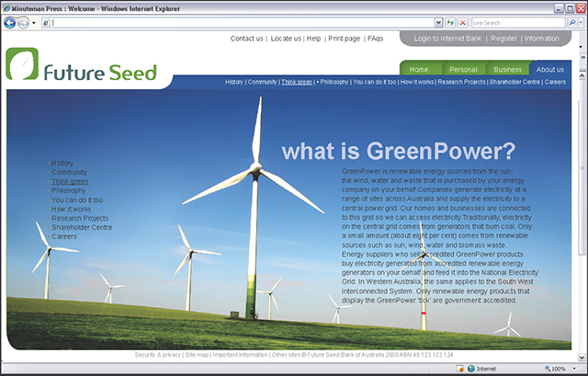Screen dimensions: 588x376
Task: Click the Future Seed leaf logo
Action: click(x=22, y=63)
